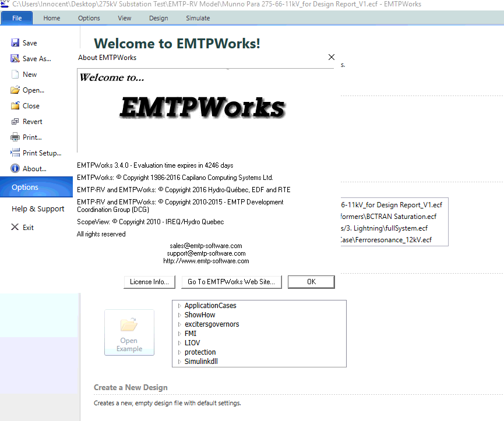Switch to the Options ribbon tab
This screenshot has height=421, width=504.
(x=89, y=18)
